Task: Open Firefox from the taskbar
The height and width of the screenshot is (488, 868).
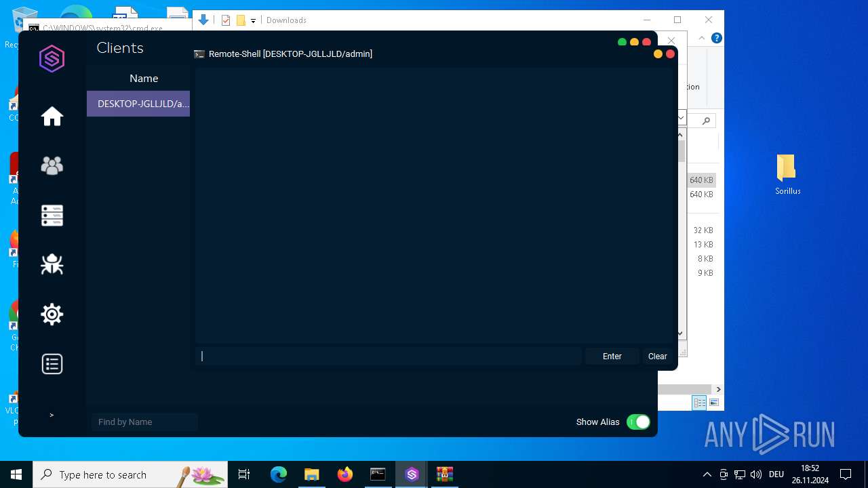Action: tap(345, 474)
